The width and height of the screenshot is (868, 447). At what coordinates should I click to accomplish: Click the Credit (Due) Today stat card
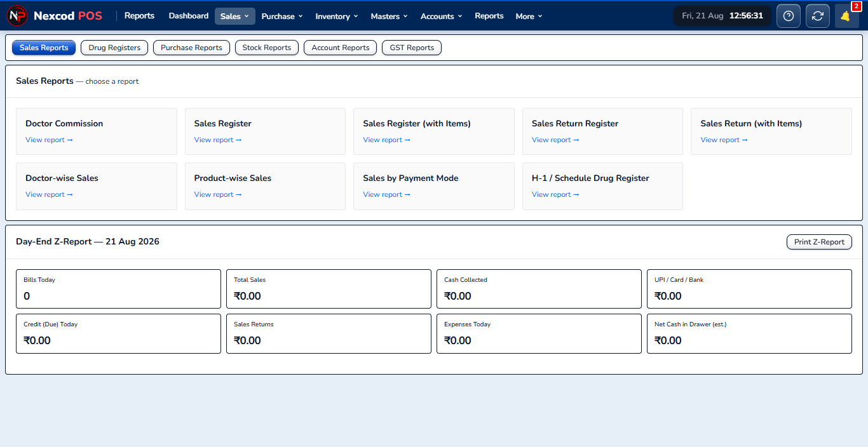[x=118, y=333]
